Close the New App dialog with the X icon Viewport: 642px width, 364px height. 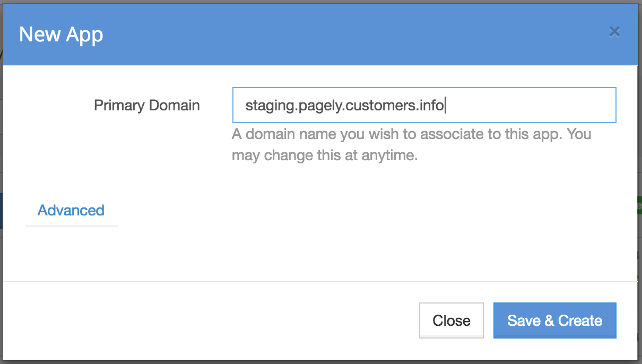614,32
